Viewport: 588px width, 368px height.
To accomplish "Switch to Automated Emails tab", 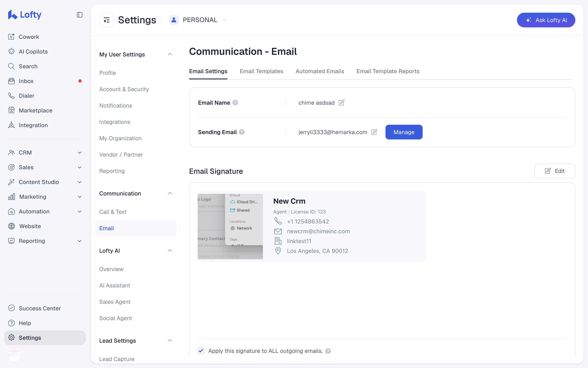I will coord(320,71).
